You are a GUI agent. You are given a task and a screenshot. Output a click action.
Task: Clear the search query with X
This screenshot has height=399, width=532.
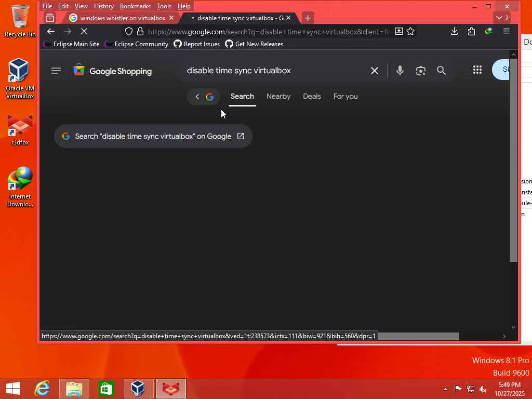coord(375,71)
